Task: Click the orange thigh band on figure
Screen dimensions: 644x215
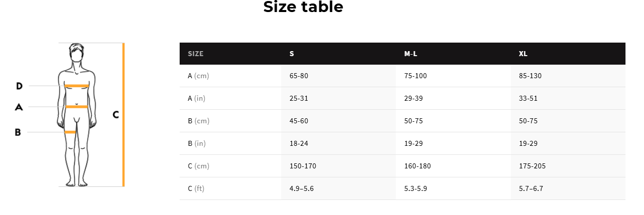Action: (x=70, y=132)
